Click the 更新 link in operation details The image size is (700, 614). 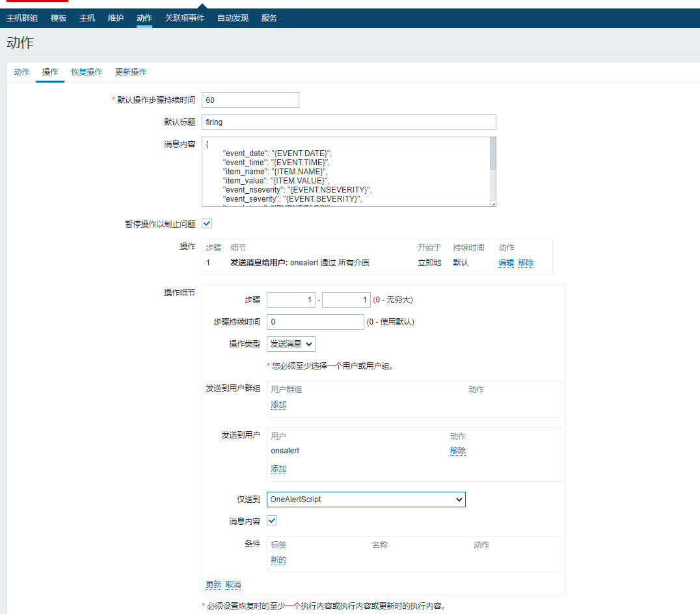coord(213,585)
